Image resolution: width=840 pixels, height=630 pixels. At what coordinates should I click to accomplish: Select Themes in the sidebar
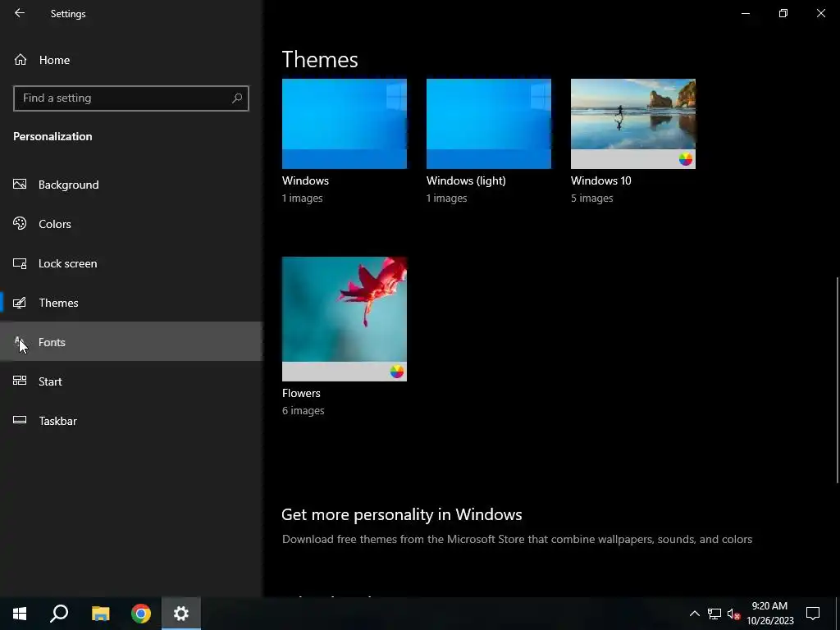[131, 303]
